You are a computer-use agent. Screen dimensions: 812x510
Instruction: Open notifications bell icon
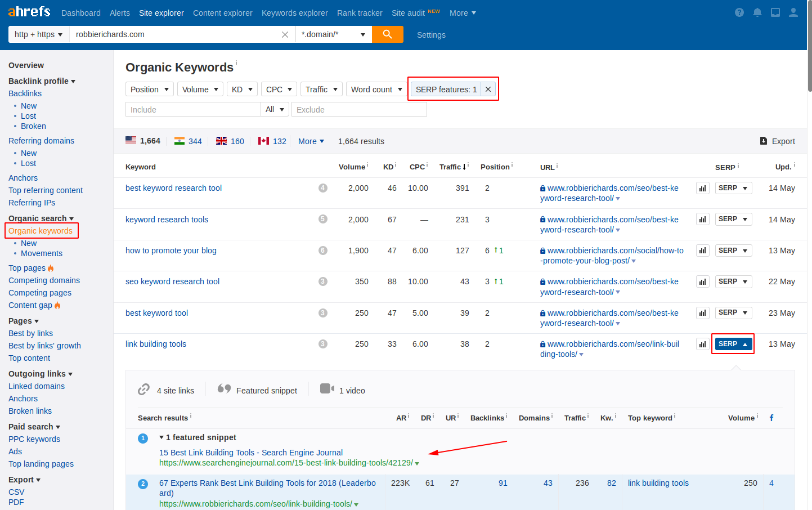[757, 12]
